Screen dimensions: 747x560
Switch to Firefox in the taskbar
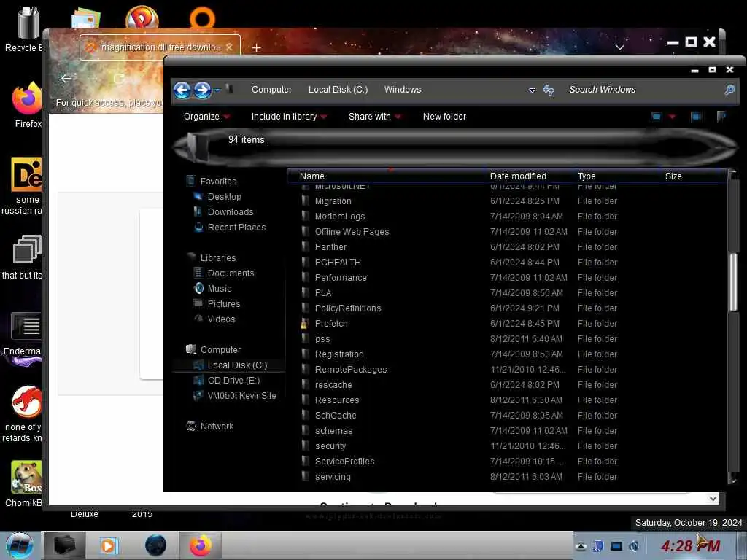click(201, 545)
